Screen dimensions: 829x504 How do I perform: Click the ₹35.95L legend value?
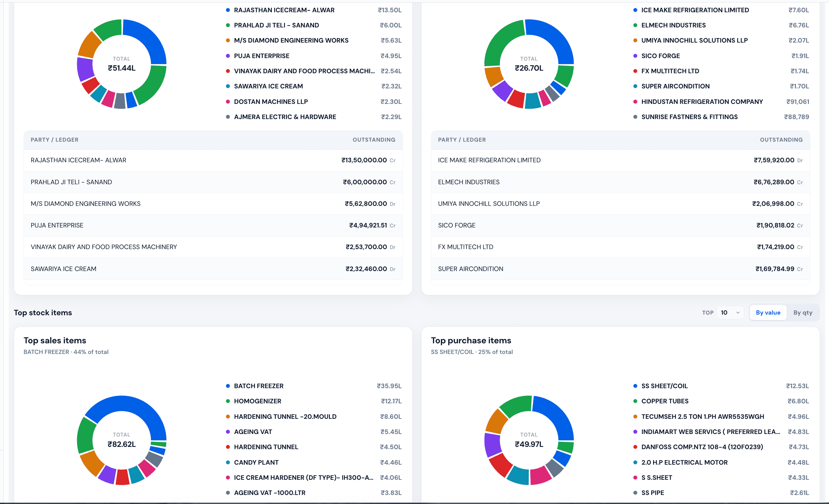coord(389,386)
